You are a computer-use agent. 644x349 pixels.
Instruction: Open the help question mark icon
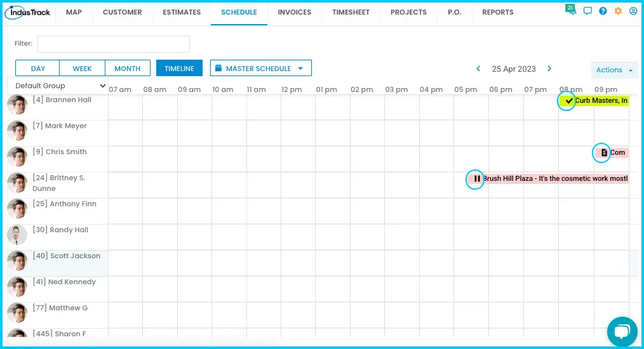click(x=603, y=11)
